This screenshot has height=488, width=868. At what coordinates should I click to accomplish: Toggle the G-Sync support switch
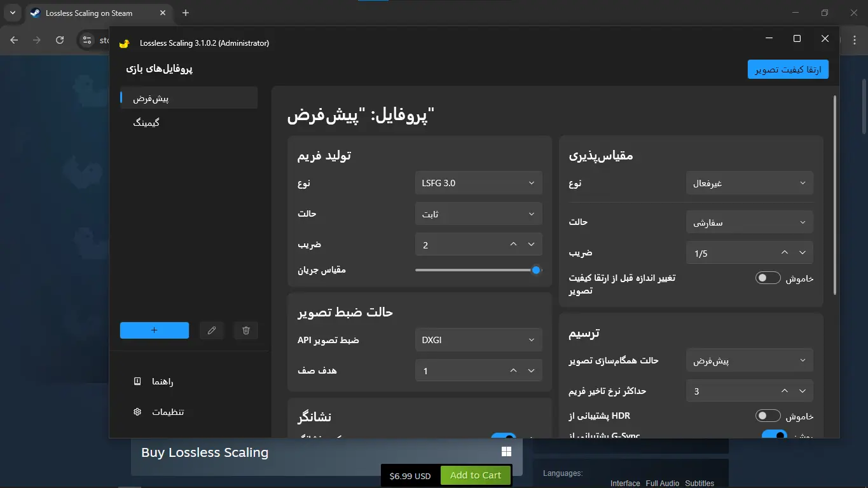click(775, 435)
